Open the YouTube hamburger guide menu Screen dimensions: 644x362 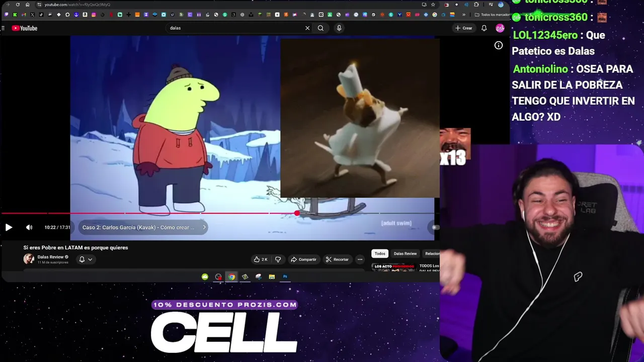(x=3, y=28)
